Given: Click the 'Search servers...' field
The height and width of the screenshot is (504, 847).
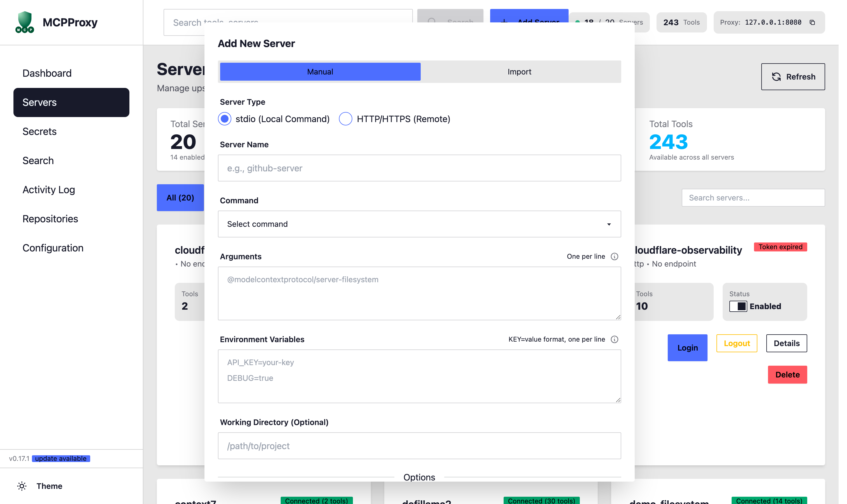Looking at the screenshot, I should click(x=753, y=198).
